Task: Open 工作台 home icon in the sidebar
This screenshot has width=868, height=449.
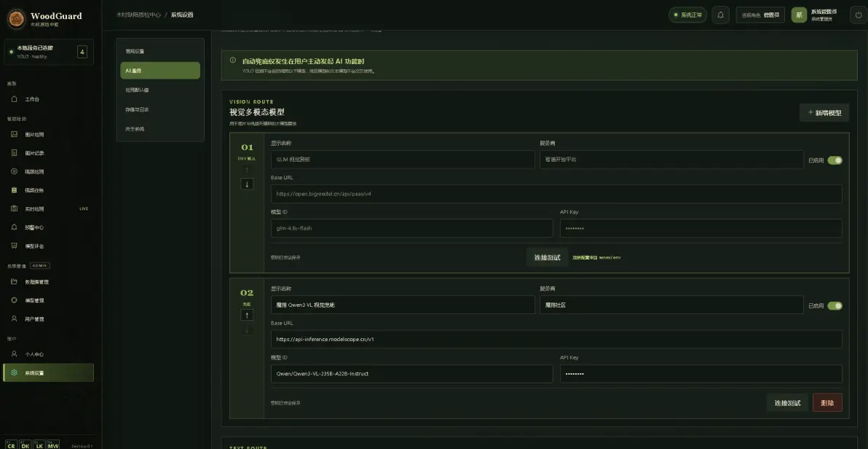Action: coord(15,99)
